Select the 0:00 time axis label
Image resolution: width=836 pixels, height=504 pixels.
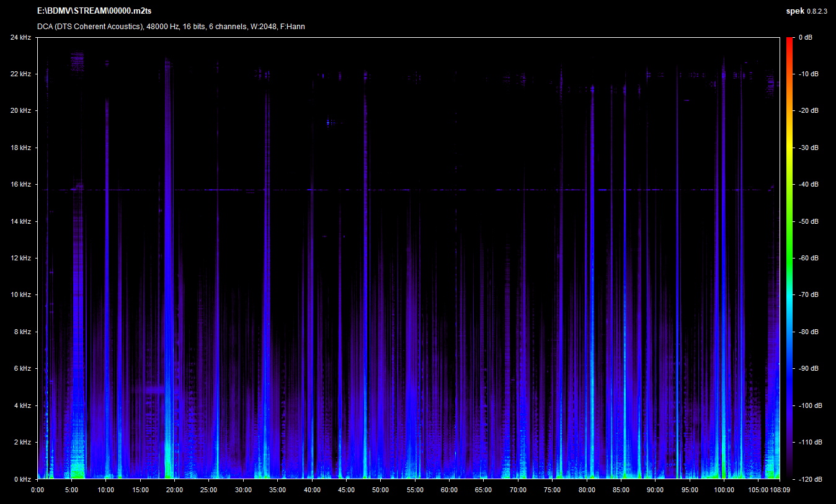click(x=37, y=490)
